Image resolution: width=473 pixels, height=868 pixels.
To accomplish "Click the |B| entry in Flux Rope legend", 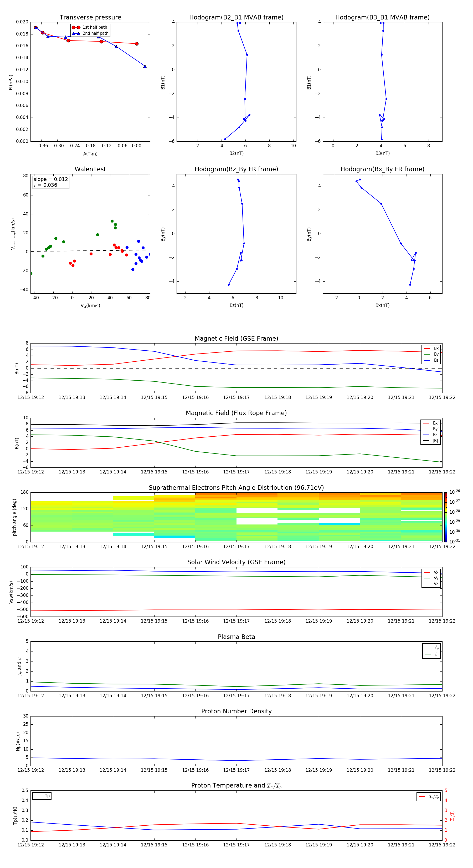I will pos(431,441).
